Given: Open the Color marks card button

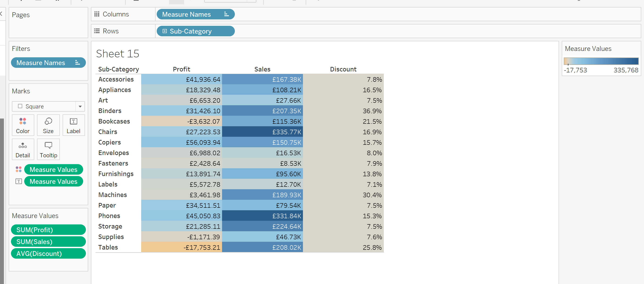Looking at the screenshot, I should [23, 125].
